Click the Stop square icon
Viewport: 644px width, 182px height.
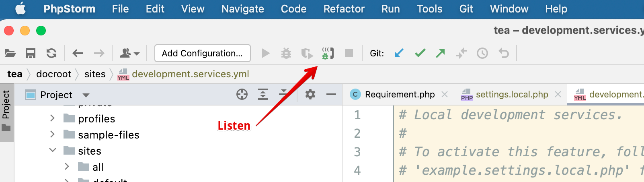349,53
